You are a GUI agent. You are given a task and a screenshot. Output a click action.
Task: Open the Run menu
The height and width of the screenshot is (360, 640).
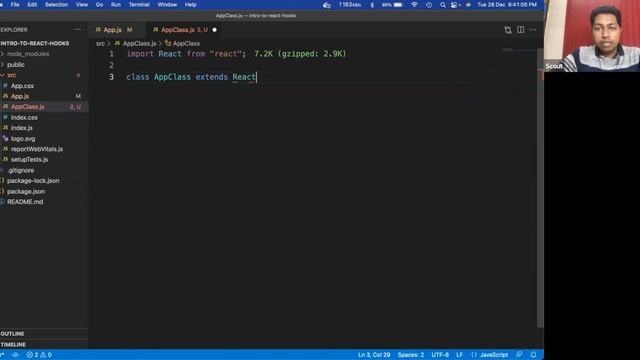click(x=116, y=5)
